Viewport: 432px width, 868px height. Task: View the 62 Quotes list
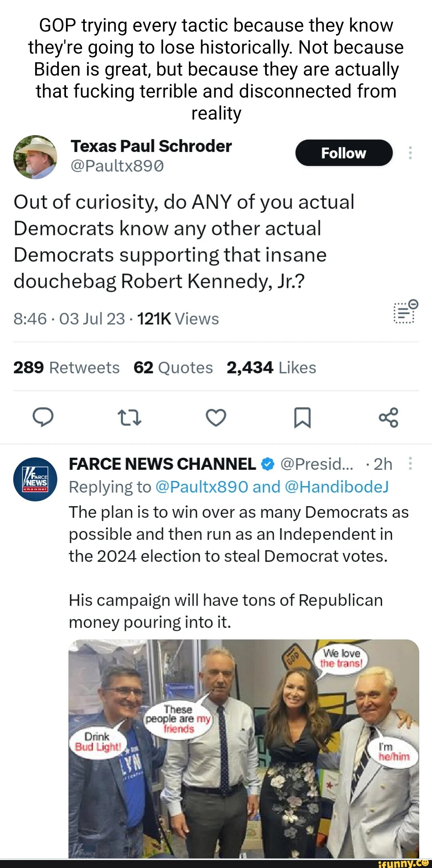click(173, 367)
